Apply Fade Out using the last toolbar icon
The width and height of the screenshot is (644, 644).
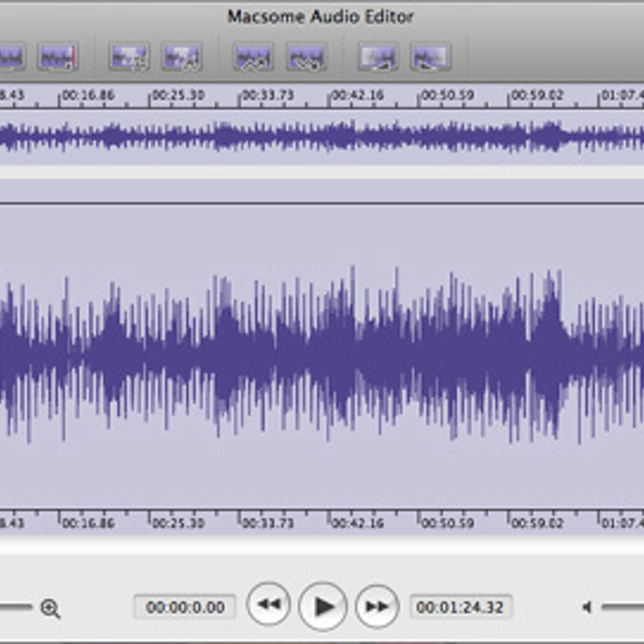pos(430,57)
